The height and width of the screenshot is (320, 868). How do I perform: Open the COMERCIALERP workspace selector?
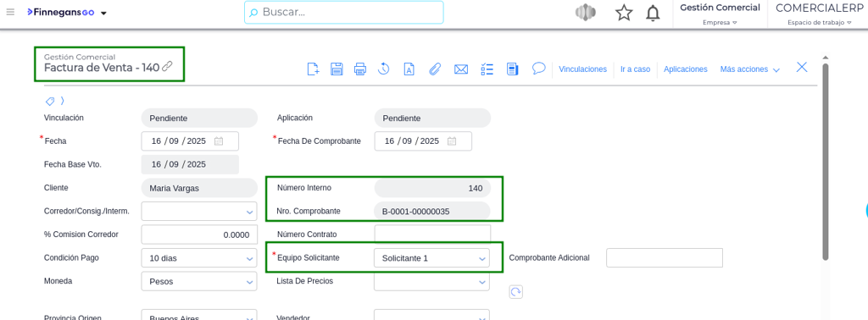pyautogui.click(x=819, y=14)
